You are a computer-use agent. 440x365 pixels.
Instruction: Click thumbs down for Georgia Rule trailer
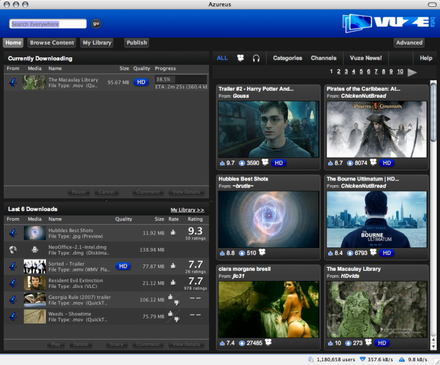pyautogui.click(x=177, y=303)
